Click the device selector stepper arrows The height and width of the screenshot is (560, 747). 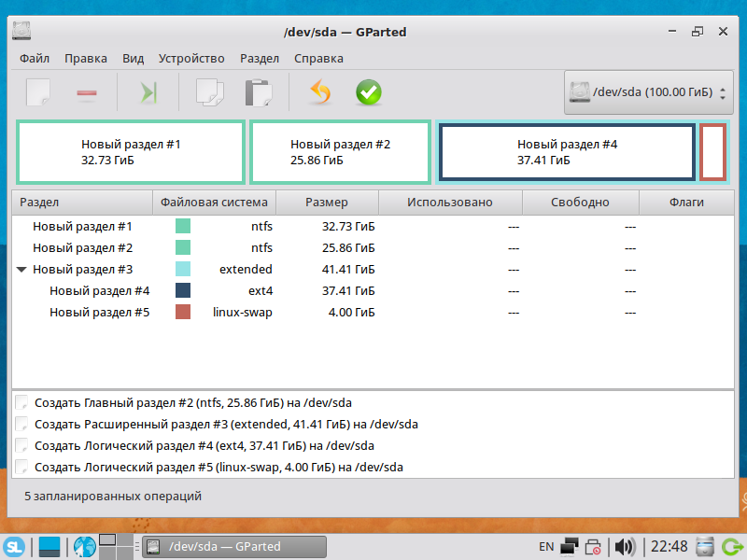tap(723, 92)
